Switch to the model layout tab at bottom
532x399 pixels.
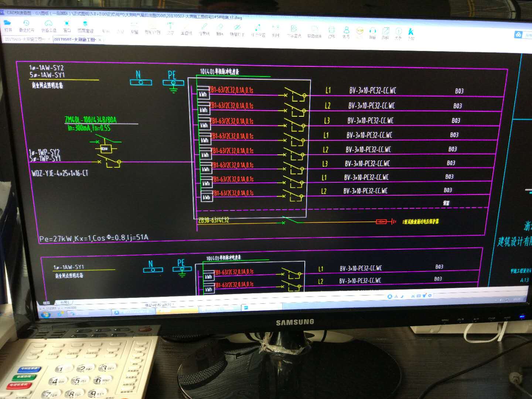pos(46,303)
